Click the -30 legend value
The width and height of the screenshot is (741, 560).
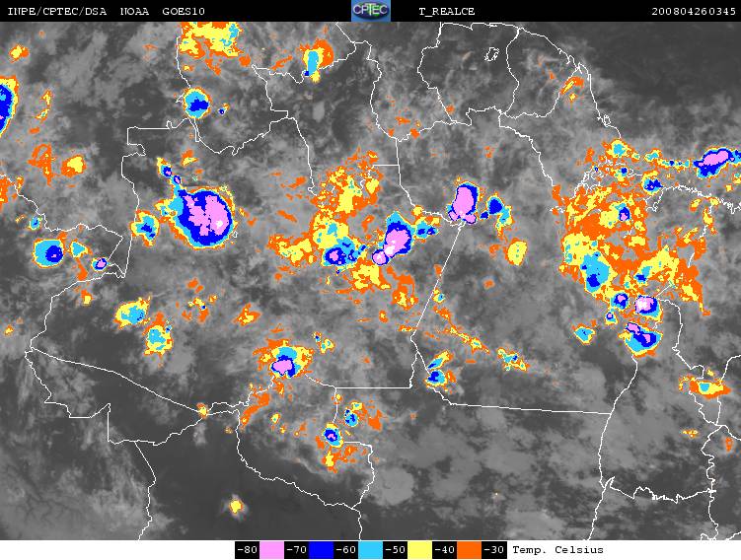pyautogui.click(x=494, y=550)
